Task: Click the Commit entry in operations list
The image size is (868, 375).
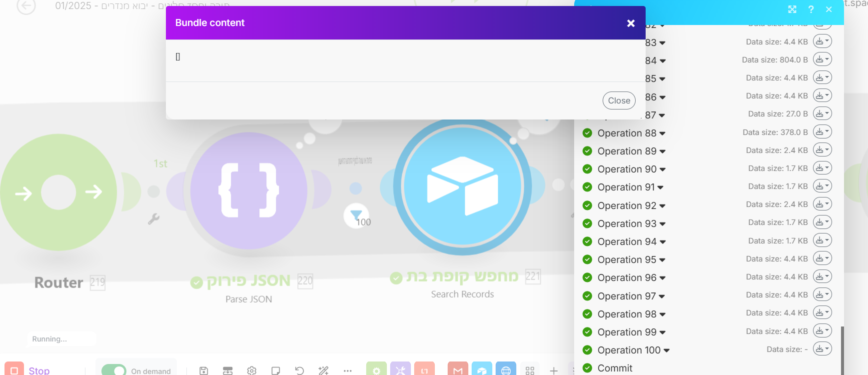Action: tap(615, 368)
